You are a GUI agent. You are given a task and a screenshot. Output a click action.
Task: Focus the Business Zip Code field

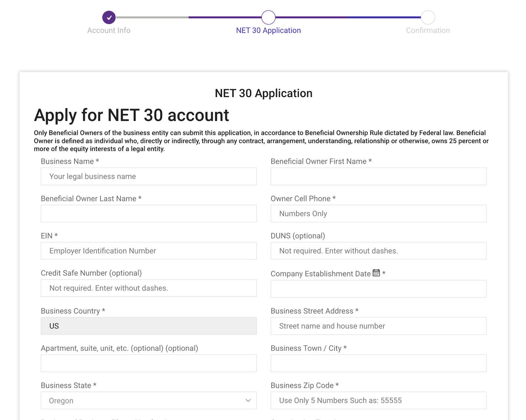coord(378,400)
